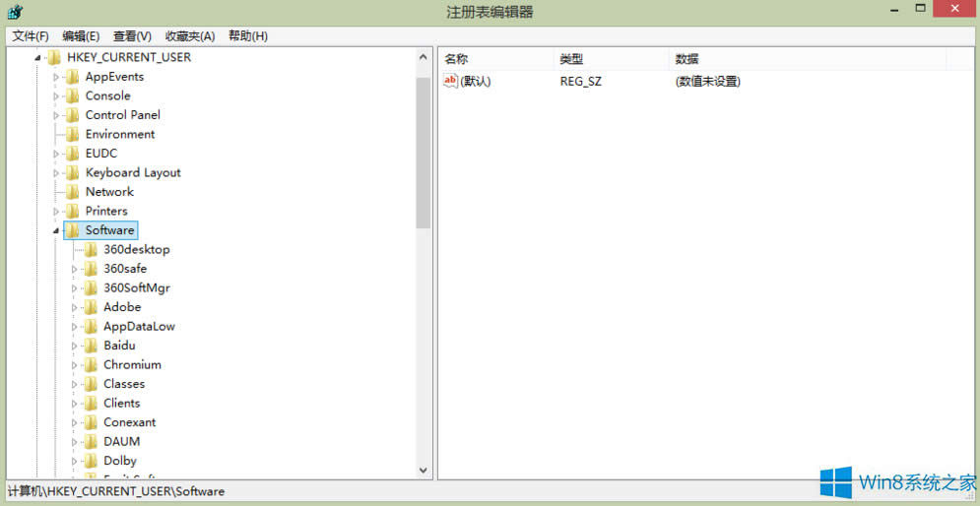Open the 文件(F) menu

click(x=31, y=36)
